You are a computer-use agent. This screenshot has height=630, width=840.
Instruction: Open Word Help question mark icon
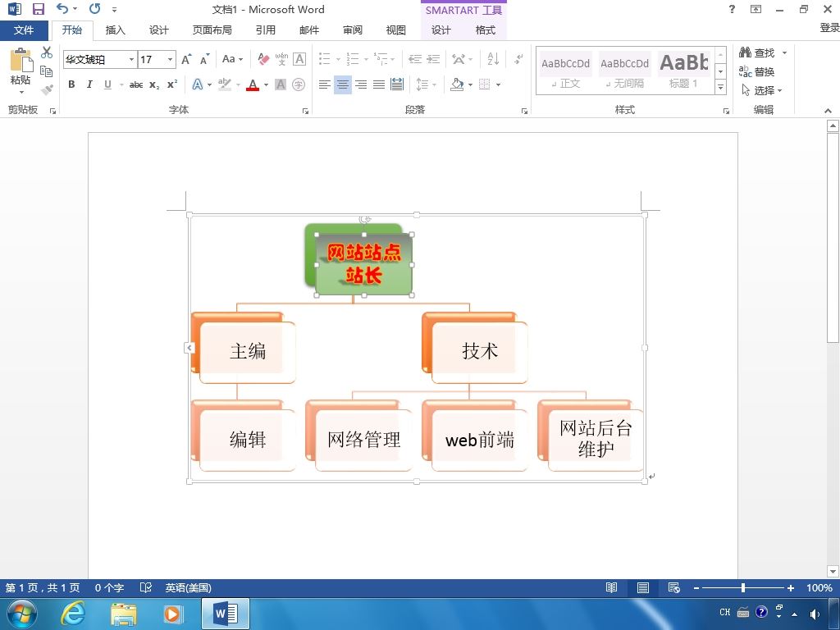(732, 9)
